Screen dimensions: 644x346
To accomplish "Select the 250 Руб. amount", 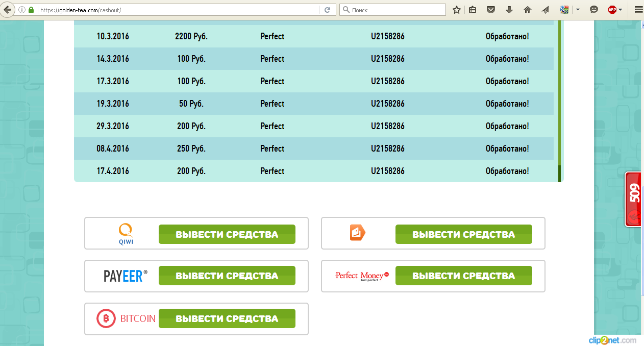I will 191,149.
